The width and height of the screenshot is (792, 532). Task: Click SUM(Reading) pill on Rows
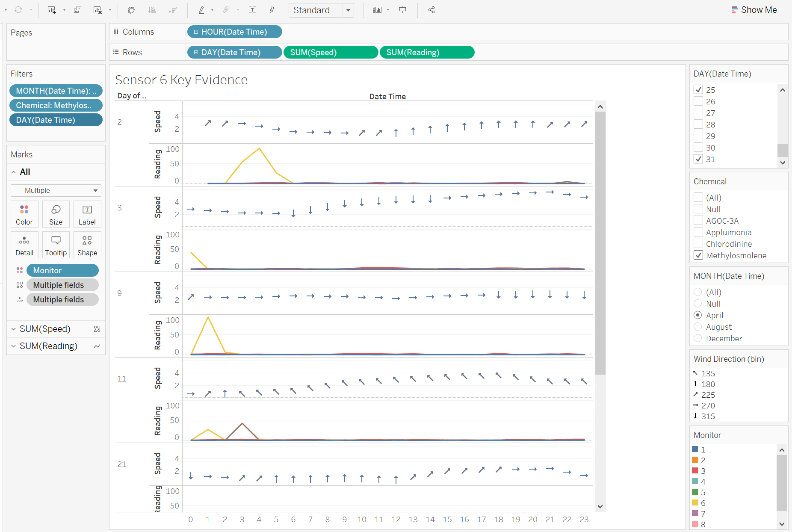point(427,52)
